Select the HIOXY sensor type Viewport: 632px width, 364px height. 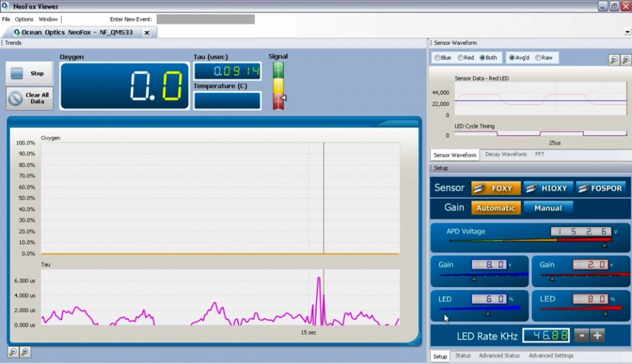coord(548,188)
